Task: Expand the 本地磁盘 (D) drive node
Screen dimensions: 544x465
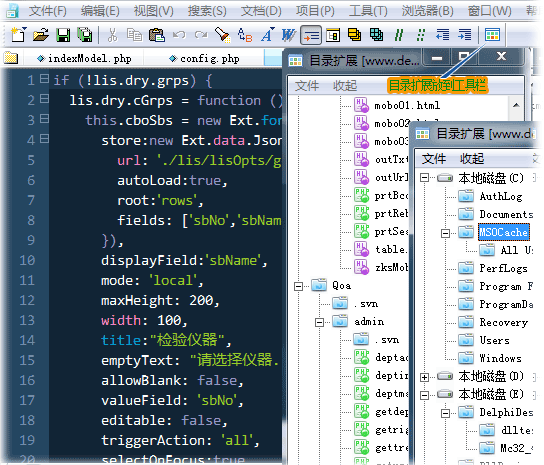Action: [x=424, y=377]
